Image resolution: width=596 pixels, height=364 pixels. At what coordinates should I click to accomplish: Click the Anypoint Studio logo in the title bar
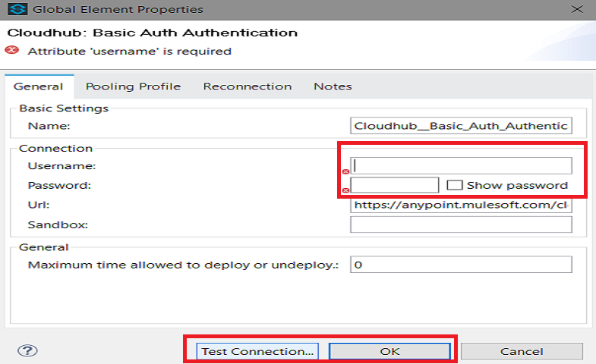17,9
